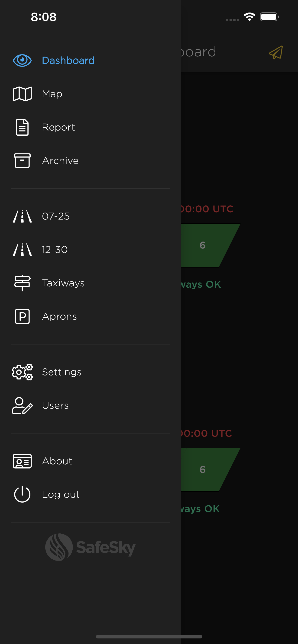Tap the SafeSky logo
Screen dimensions: 298x644
pos(90,547)
